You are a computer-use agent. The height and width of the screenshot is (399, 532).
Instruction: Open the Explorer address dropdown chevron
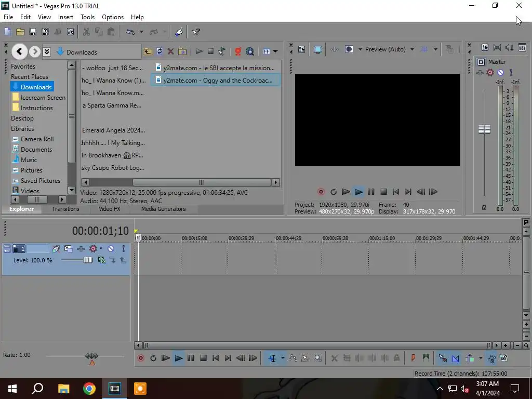[x=47, y=51]
